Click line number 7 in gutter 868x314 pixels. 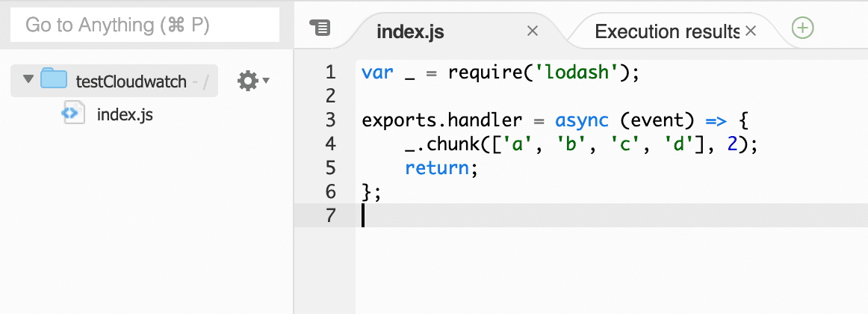pos(330,215)
